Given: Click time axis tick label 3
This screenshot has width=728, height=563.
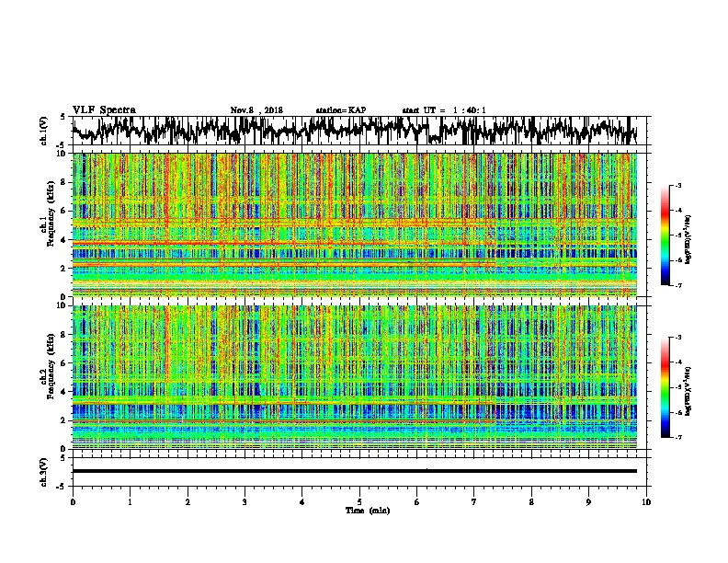Looking at the screenshot, I should (245, 502).
